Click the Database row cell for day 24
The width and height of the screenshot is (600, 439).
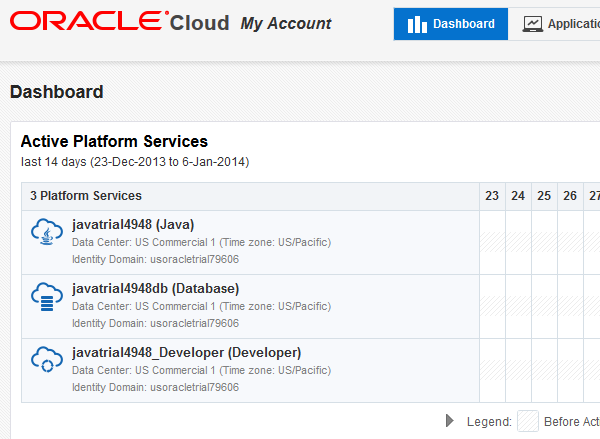pos(518,306)
